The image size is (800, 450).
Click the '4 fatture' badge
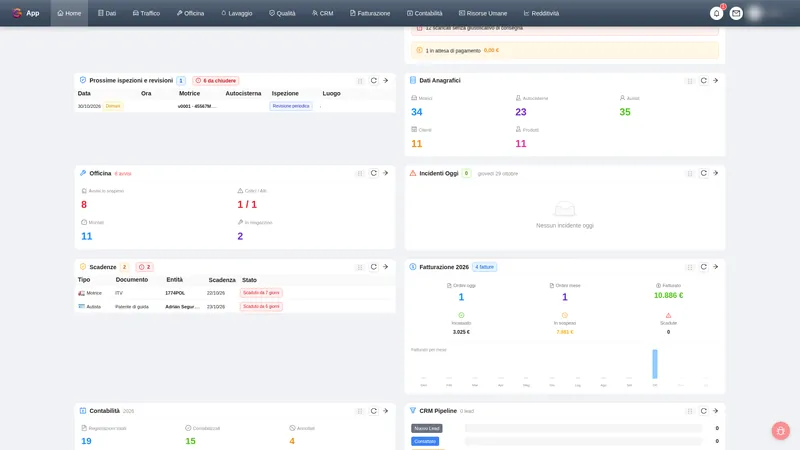484,267
